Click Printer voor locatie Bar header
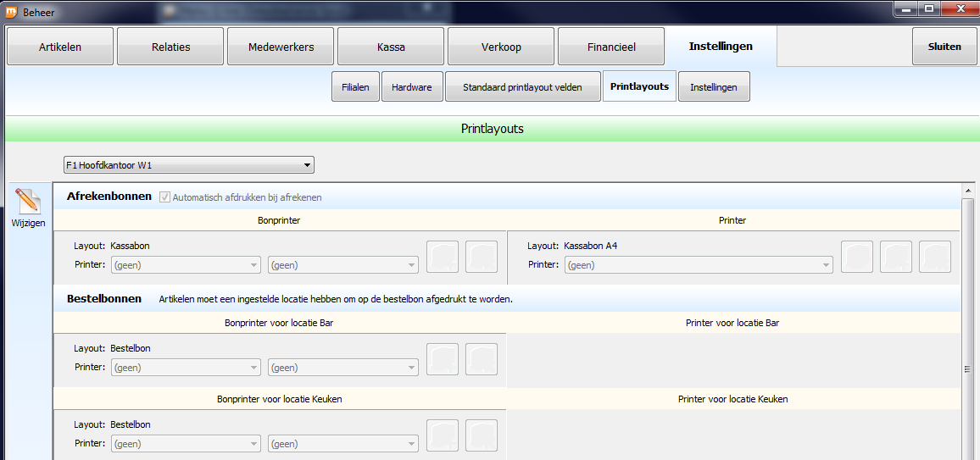The height and width of the screenshot is (460, 980). pos(732,323)
